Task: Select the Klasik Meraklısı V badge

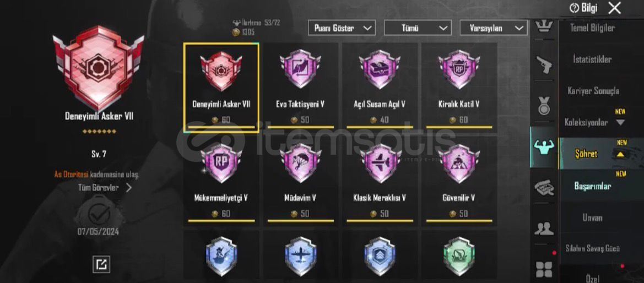Action: point(380,181)
